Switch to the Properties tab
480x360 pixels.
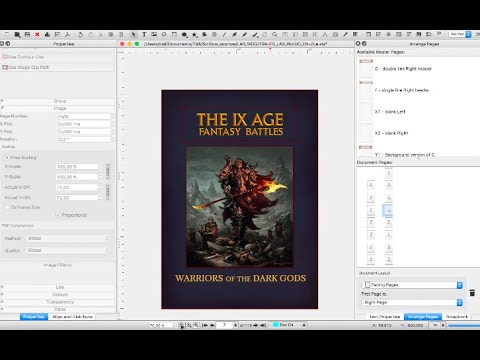click(34, 317)
